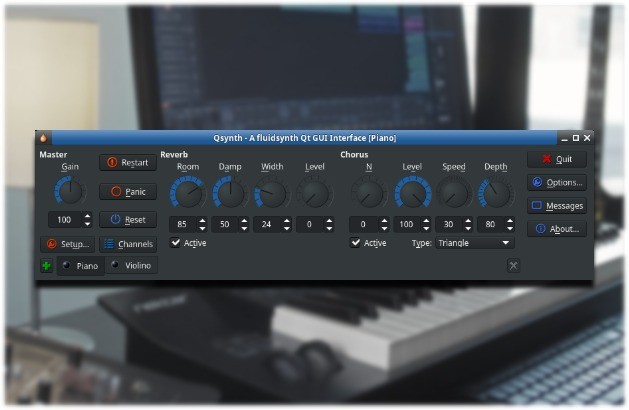Click the Chorus Speed dial

click(454, 193)
